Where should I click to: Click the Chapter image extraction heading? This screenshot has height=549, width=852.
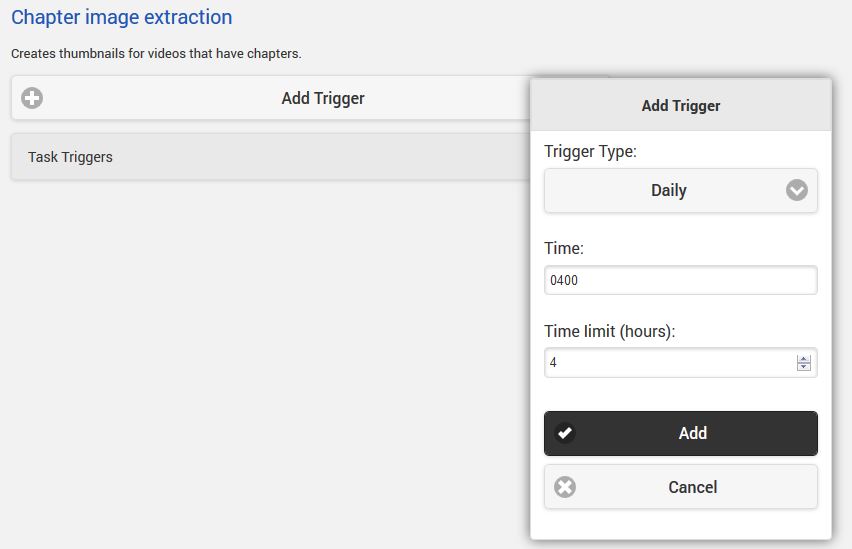point(121,17)
